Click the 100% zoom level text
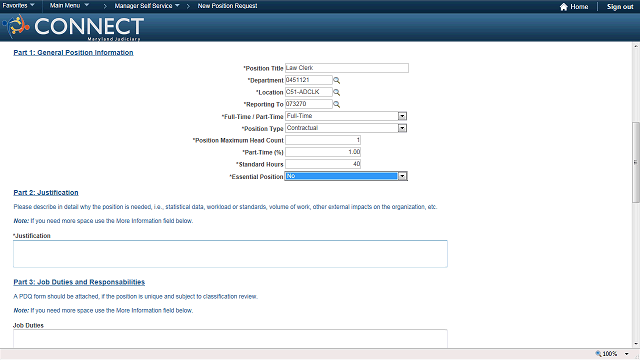This screenshot has width=640, height=360. (610, 354)
